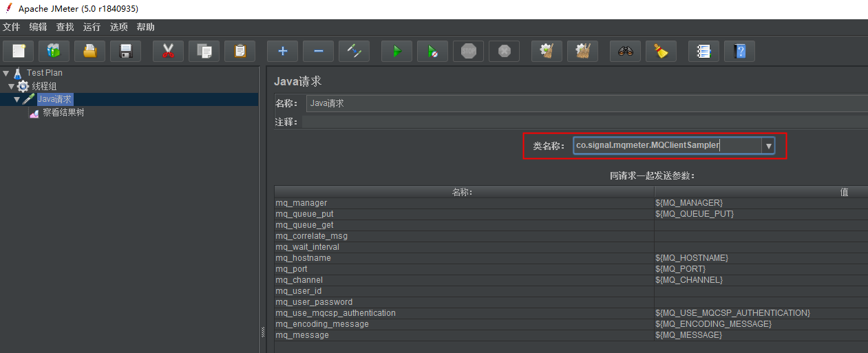
Task: Click the 名称 column header
Action: (464, 192)
